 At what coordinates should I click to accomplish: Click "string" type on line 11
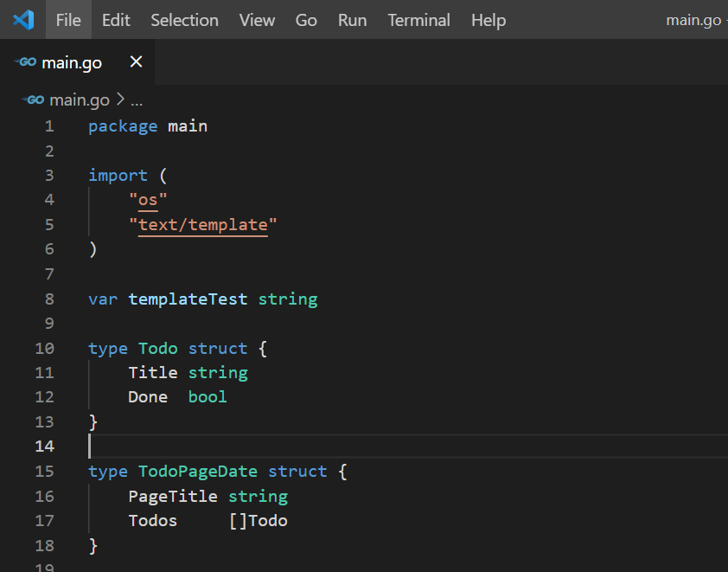[218, 373]
